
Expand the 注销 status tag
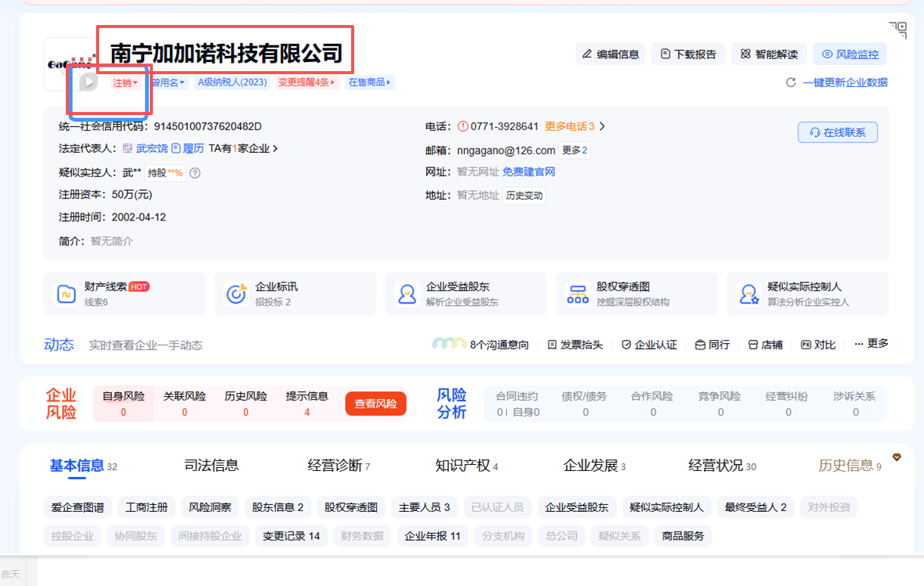pos(125,83)
